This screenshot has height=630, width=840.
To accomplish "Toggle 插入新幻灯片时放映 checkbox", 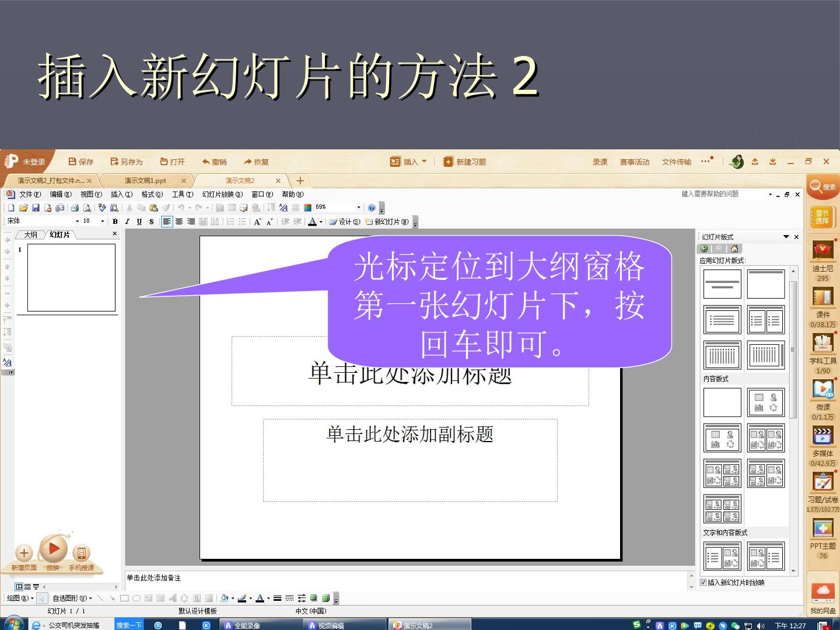I will coord(703,582).
